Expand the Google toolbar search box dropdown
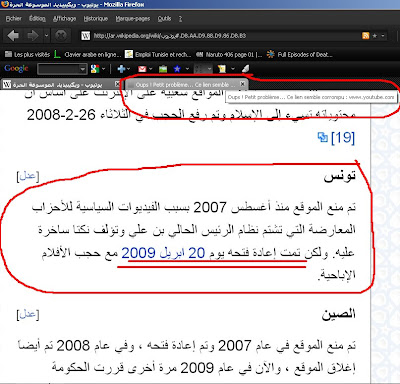The height and width of the screenshot is (384, 400). point(83,69)
